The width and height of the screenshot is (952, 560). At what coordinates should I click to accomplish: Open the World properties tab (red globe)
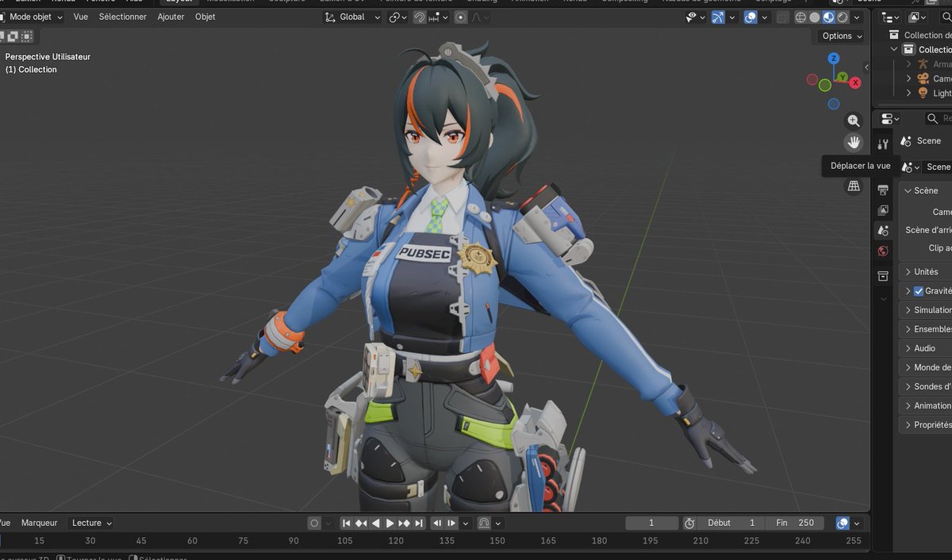click(x=883, y=251)
